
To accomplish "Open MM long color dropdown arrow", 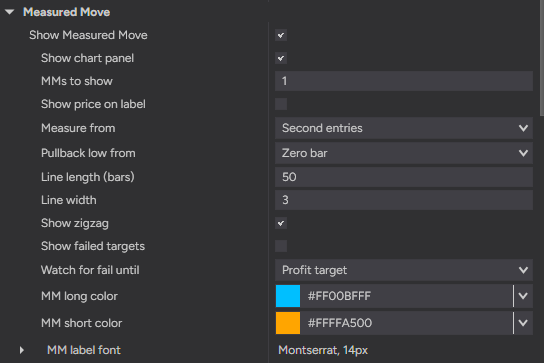I will 523,296.
